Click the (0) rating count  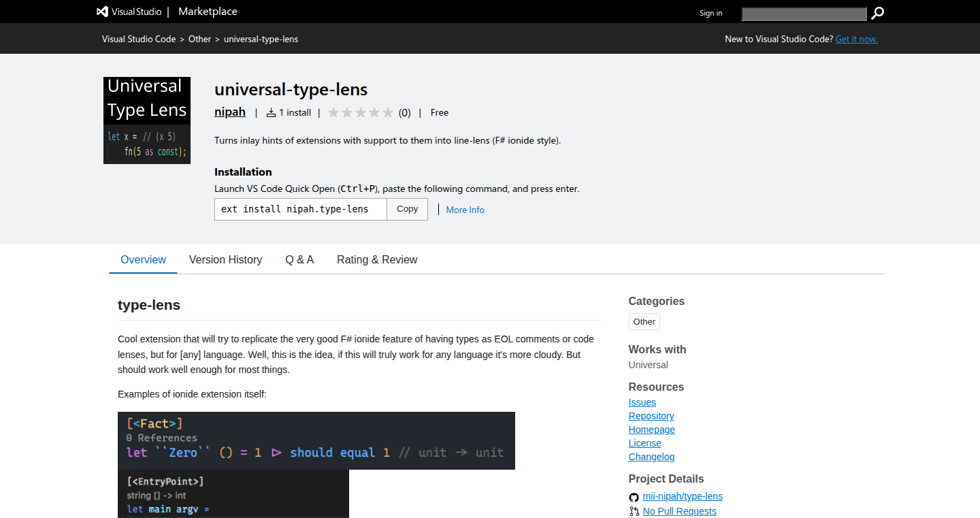pos(405,113)
